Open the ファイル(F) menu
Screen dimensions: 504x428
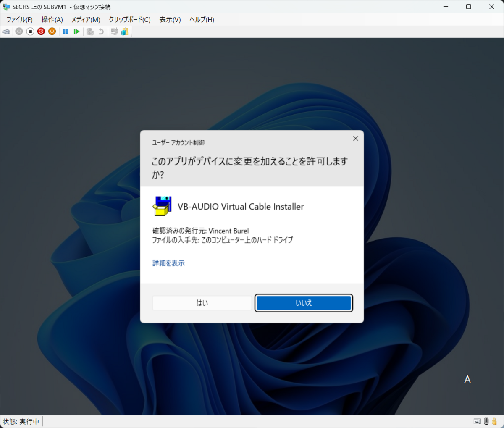(x=19, y=20)
